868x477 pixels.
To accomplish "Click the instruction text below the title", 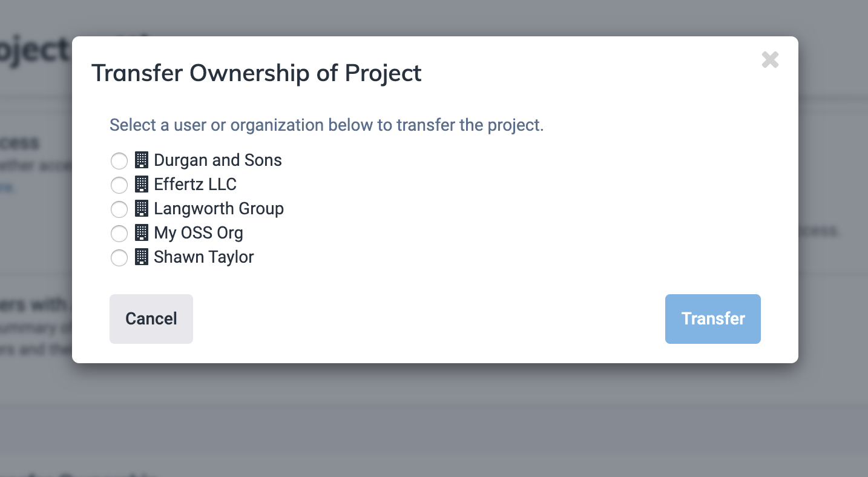I will 326,125.
